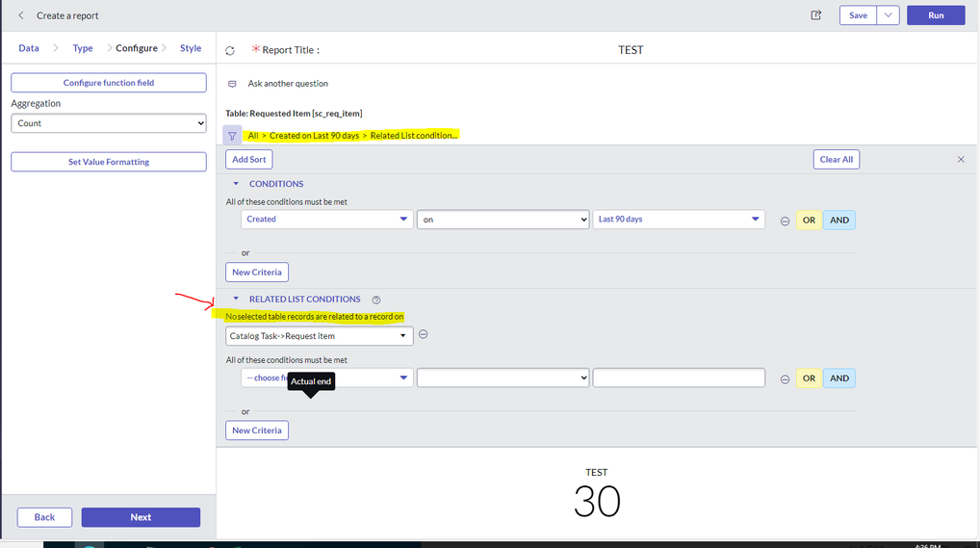Open the empty operator dropdown in related conditions
This screenshot has width=980, height=548.
503,378
